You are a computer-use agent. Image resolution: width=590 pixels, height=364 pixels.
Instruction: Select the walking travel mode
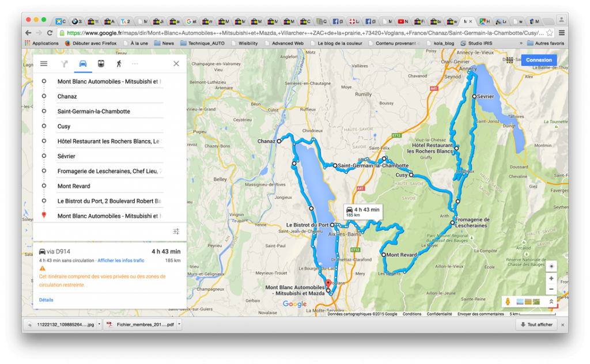point(119,63)
